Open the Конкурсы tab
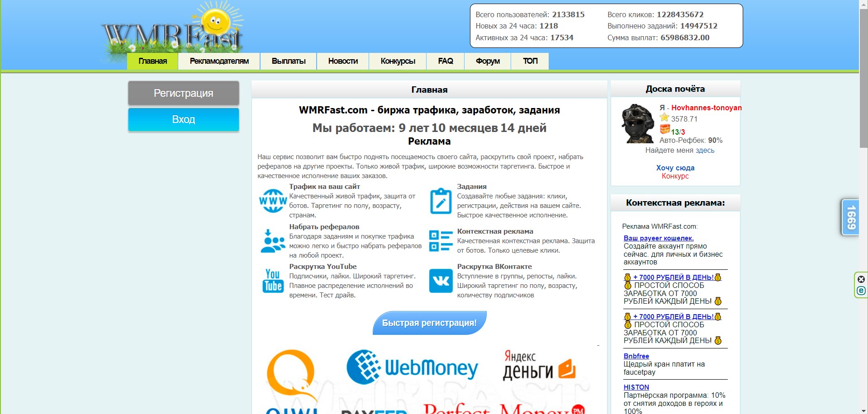The height and width of the screenshot is (414, 868). tap(398, 61)
